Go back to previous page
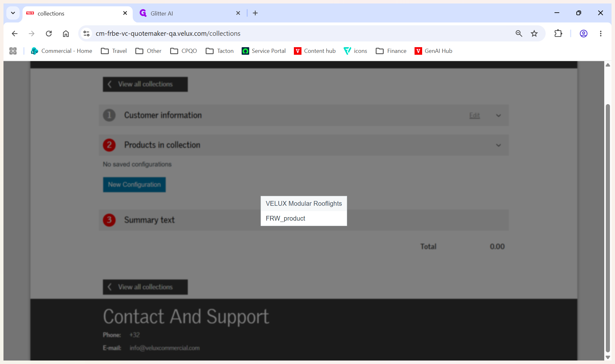Viewport: 615px width, 364px height. (15, 34)
